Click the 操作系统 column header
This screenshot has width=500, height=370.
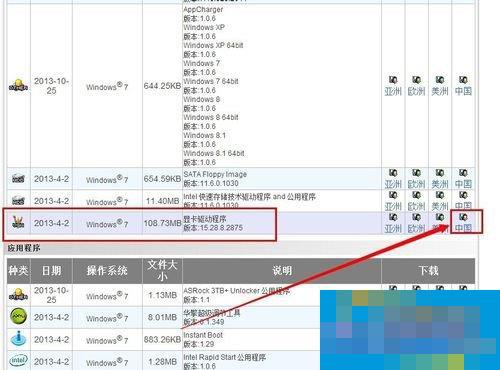point(107,270)
